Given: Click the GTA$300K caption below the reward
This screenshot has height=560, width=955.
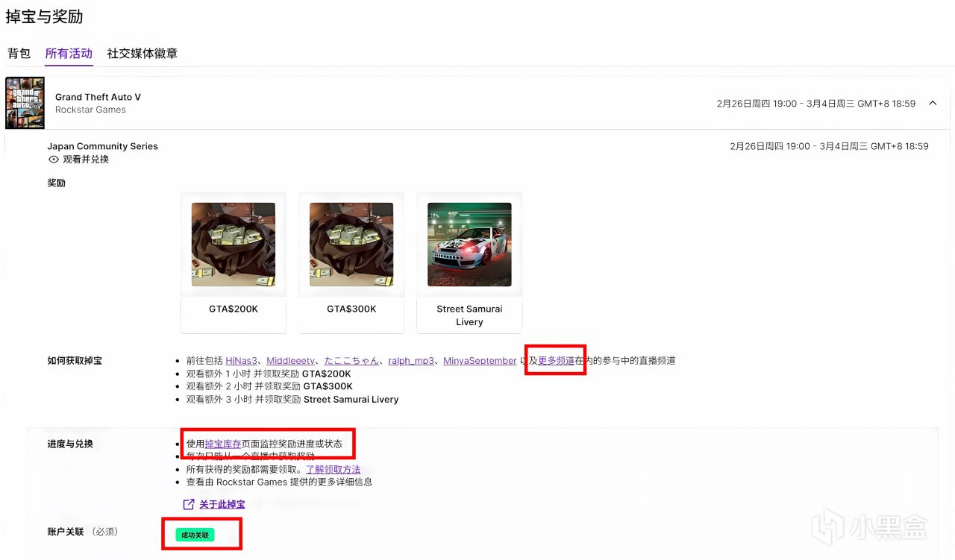Looking at the screenshot, I should coord(351,309).
